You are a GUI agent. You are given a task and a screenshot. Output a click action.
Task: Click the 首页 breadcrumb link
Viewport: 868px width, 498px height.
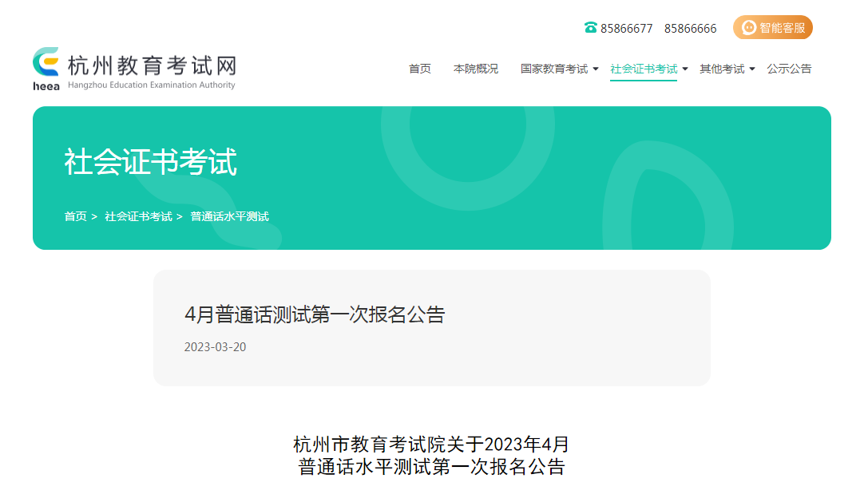[75, 216]
